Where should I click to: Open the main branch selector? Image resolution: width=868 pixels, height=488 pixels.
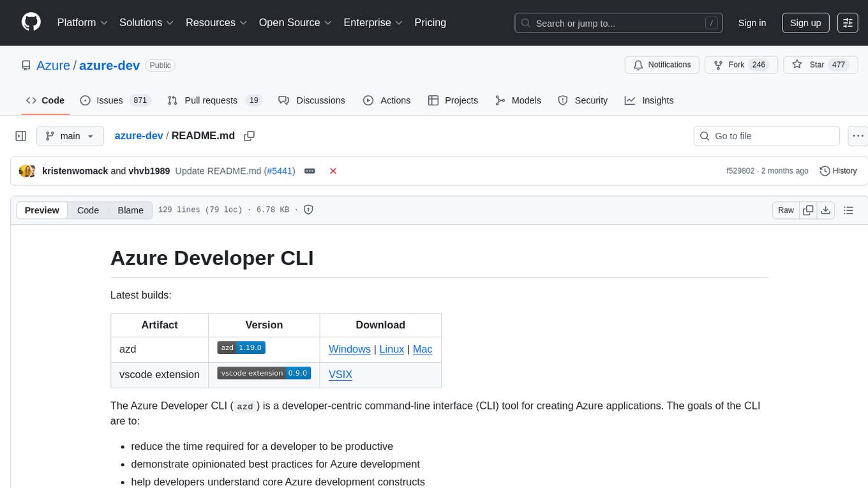(x=70, y=136)
